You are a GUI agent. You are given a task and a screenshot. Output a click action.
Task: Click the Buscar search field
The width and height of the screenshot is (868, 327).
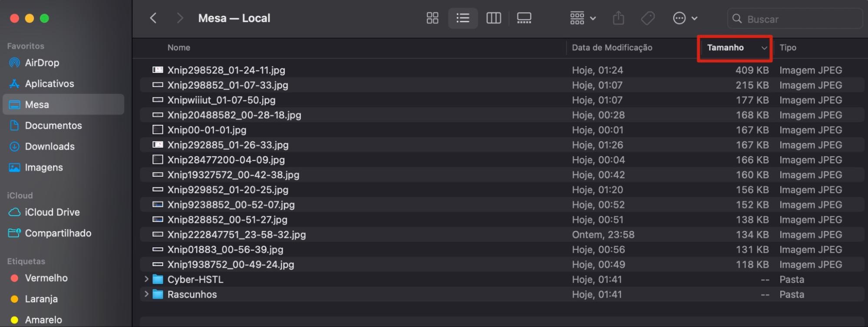pos(795,19)
